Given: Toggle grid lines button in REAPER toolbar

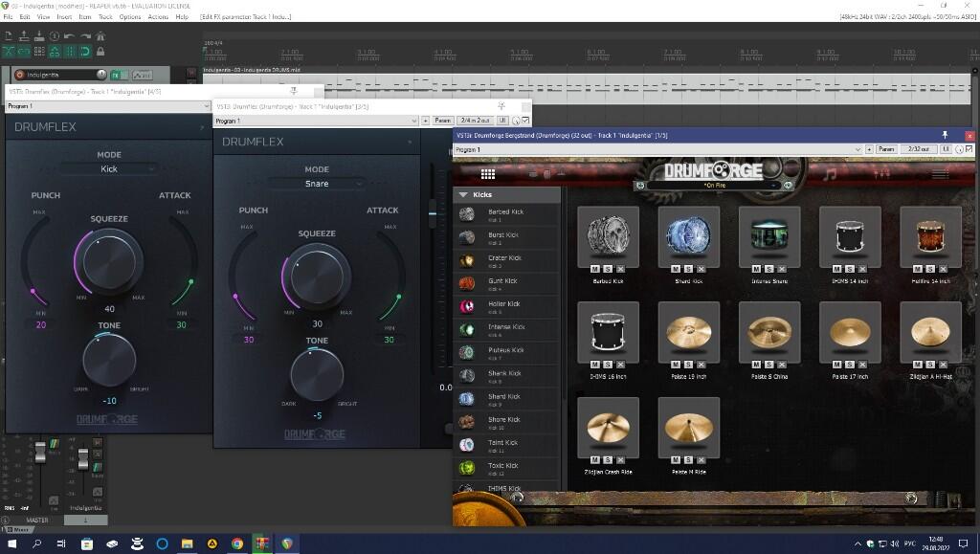Looking at the screenshot, I should [69, 52].
